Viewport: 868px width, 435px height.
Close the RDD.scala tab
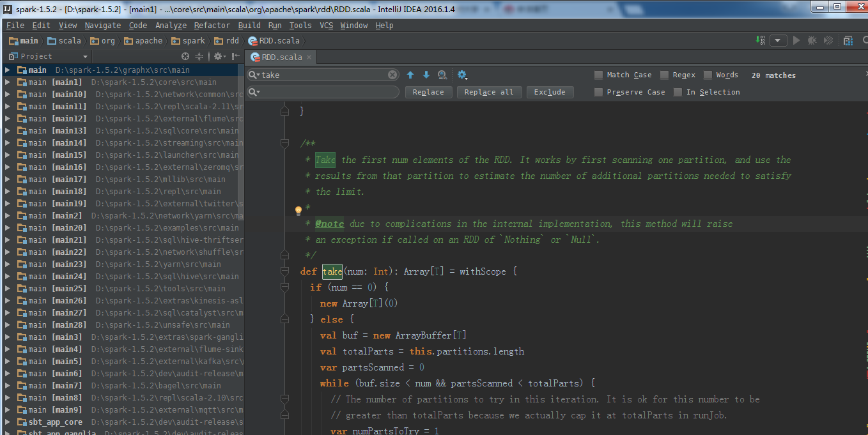(309, 57)
